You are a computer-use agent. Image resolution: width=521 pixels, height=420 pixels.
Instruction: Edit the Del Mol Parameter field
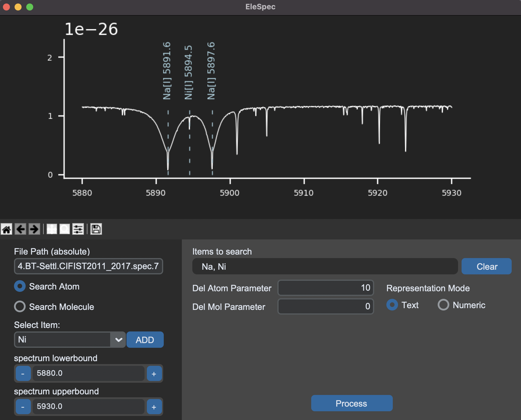click(x=326, y=306)
